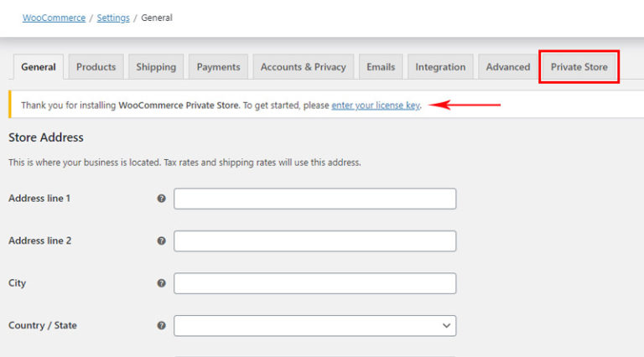The image size is (644, 357).
Task: Focus the Address line 1 field
Action: coord(314,199)
